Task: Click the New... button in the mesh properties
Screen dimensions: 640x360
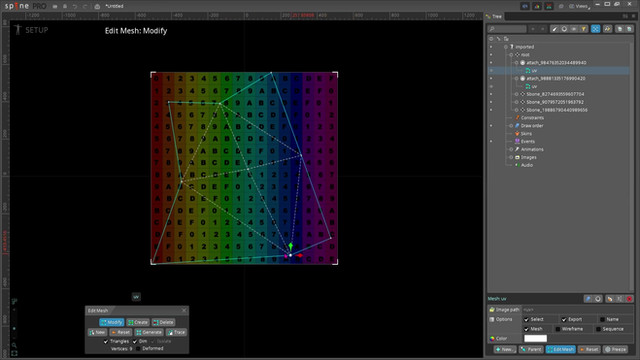Action: tap(505, 349)
